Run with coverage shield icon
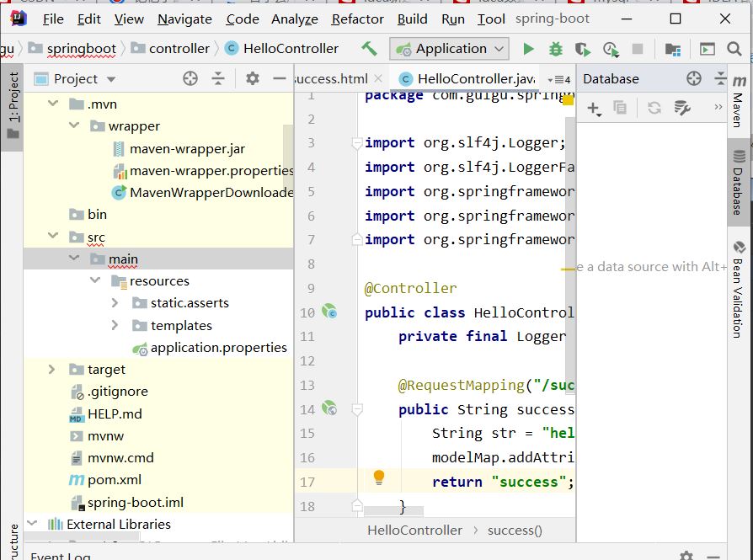 click(x=583, y=49)
